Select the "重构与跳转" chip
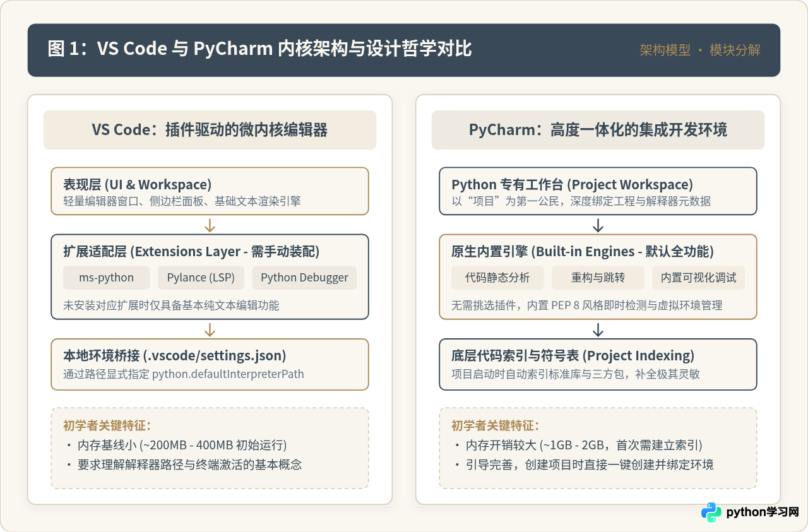The height and width of the screenshot is (532, 808). (598, 278)
